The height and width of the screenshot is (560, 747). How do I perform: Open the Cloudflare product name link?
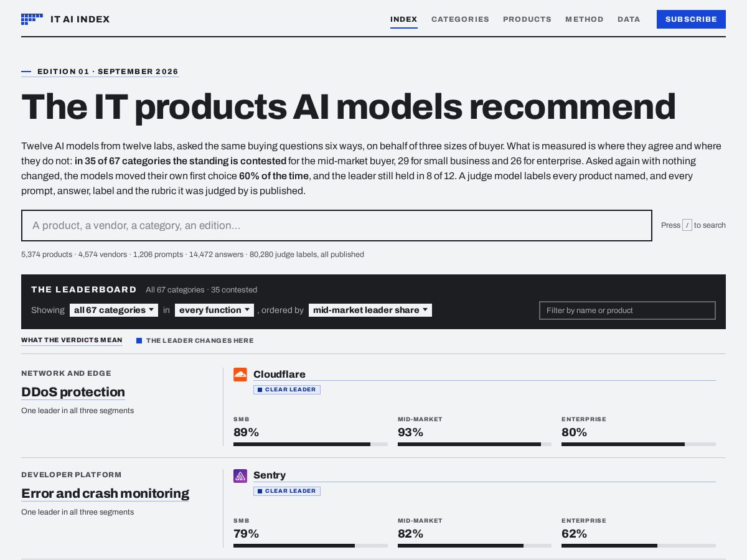point(280,375)
